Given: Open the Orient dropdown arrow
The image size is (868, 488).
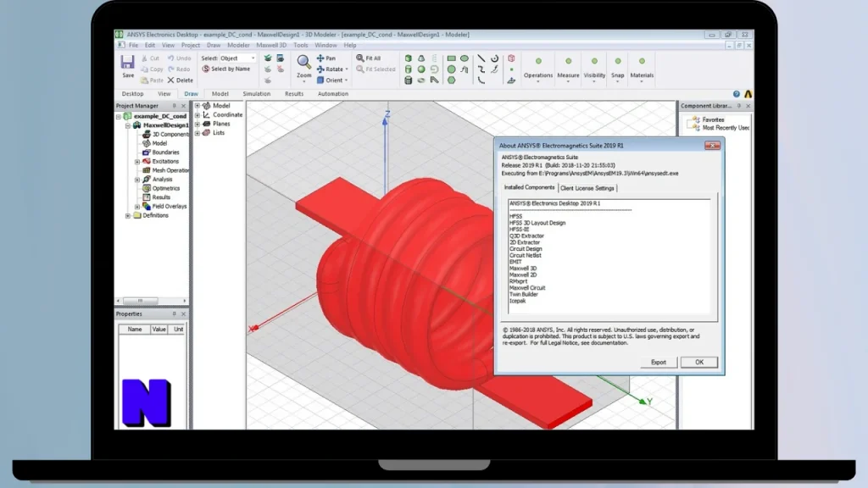Looking at the screenshot, I should [347, 80].
